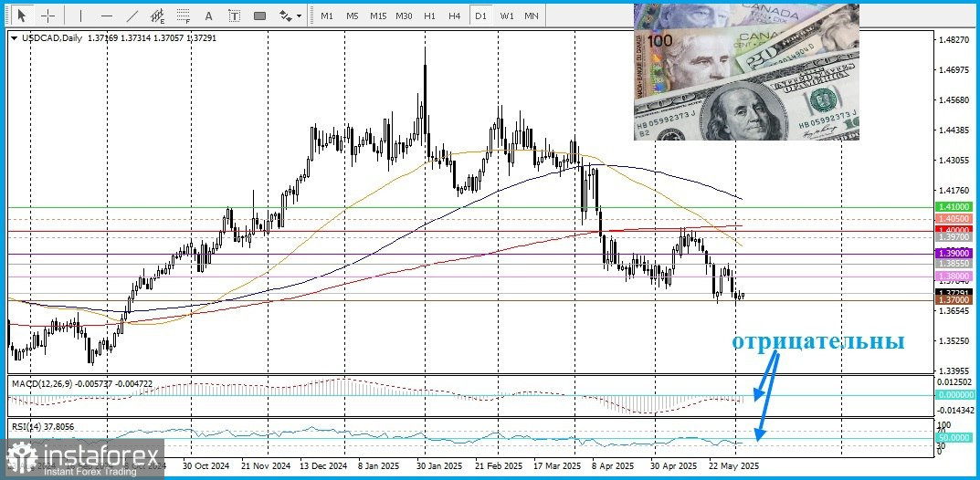The width and height of the screenshot is (980, 480).
Task: Select the D1 daily timeframe
Action: pos(480,16)
